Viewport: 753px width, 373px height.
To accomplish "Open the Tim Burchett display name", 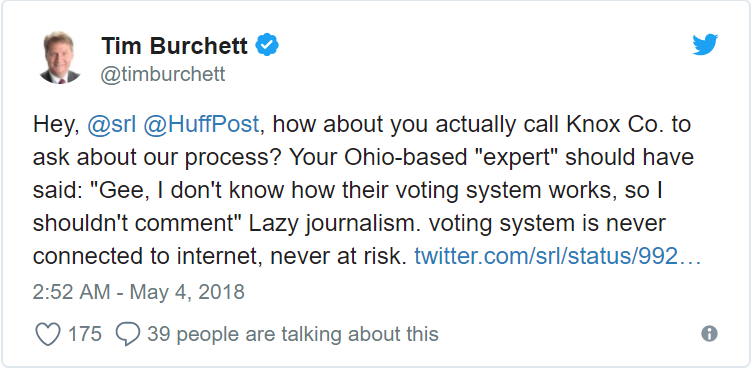I will coord(174,47).
